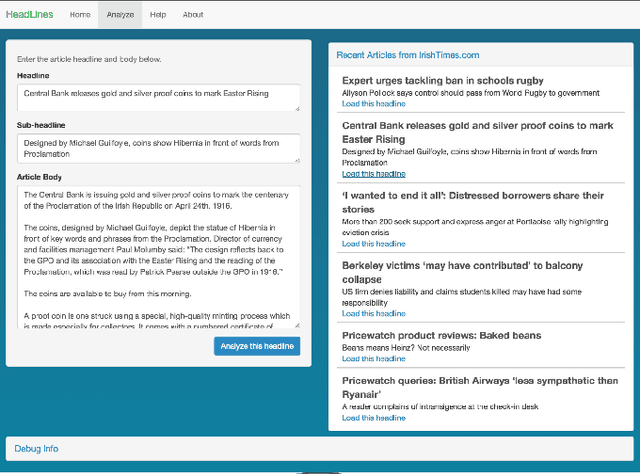Click title 'Pricewatch product reviews: Baked beans'
The image size is (640, 474).
(442, 336)
